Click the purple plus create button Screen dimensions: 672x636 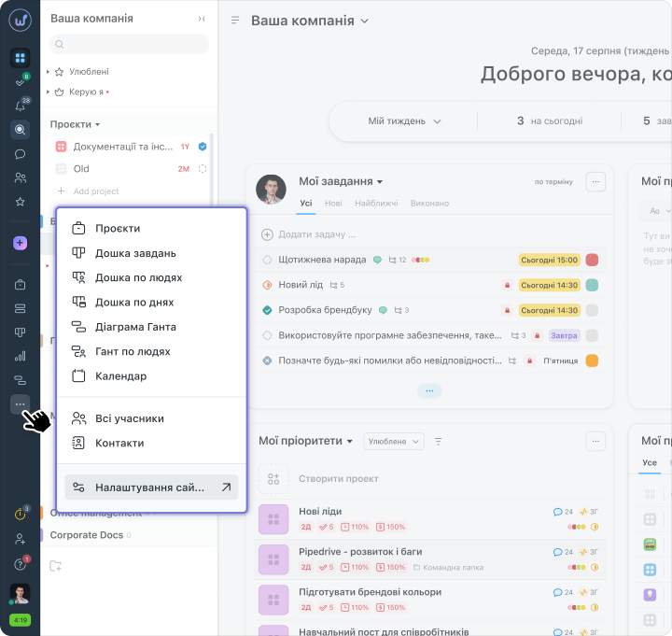pos(20,243)
